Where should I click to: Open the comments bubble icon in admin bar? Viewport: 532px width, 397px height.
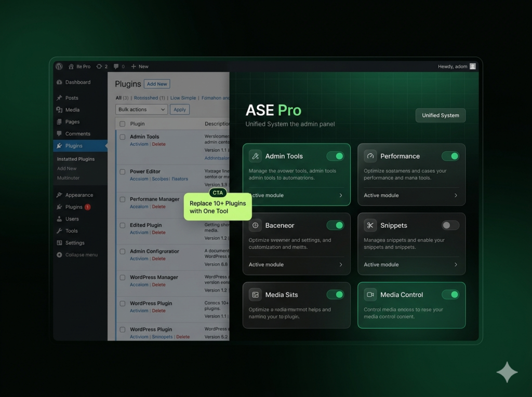pyautogui.click(x=116, y=66)
